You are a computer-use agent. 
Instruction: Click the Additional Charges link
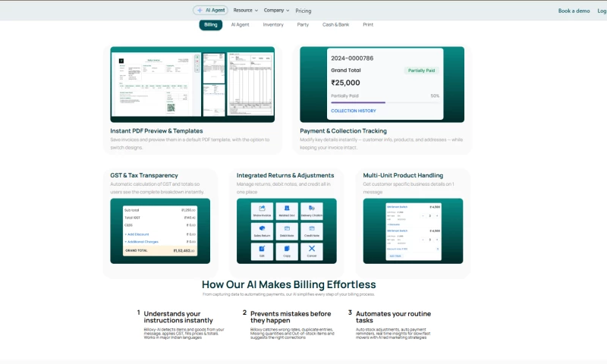click(141, 242)
